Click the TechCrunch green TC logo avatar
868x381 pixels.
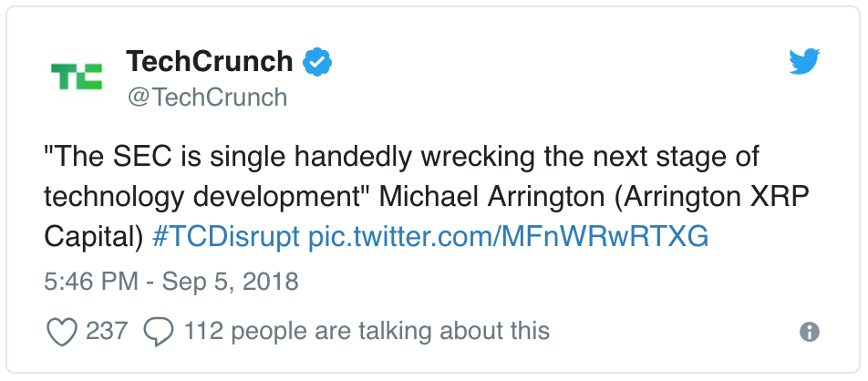tap(77, 77)
